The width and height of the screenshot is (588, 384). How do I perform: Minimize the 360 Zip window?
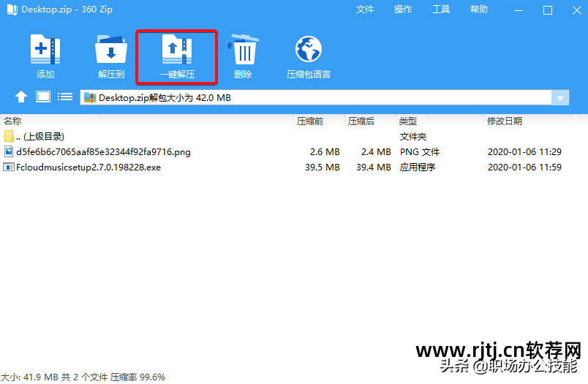point(519,10)
